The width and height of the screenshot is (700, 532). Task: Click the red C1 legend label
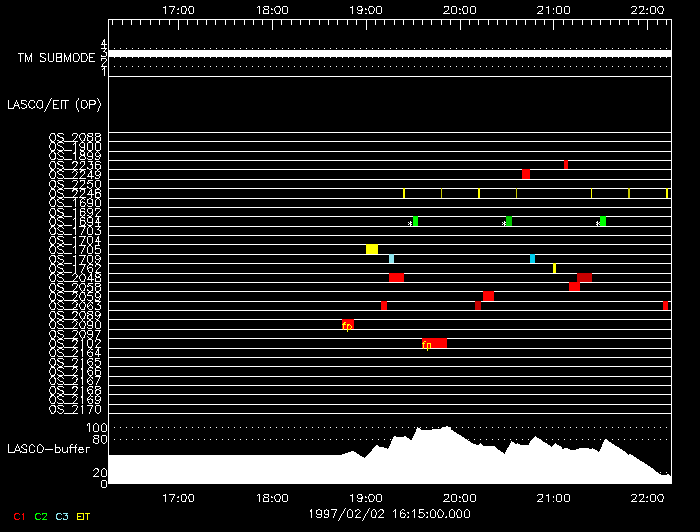(x=19, y=515)
